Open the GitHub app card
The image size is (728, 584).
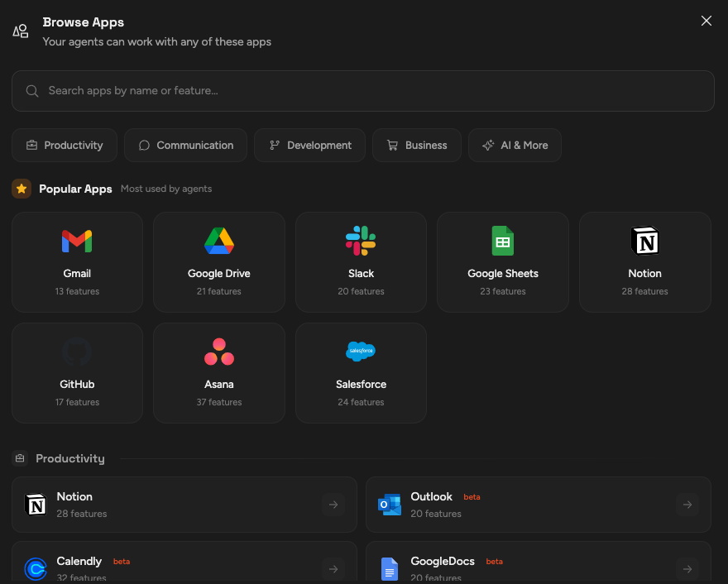click(x=77, y=373)
